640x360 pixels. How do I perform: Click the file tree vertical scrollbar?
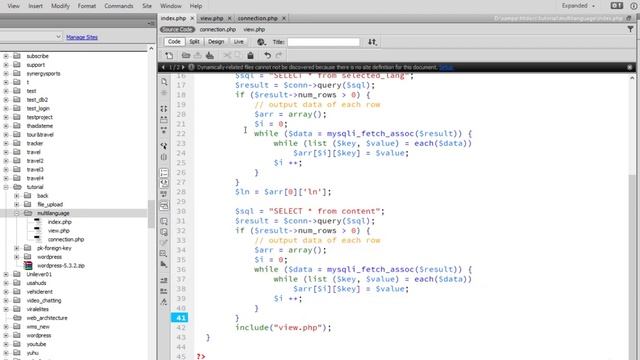[x=151, y=214]
